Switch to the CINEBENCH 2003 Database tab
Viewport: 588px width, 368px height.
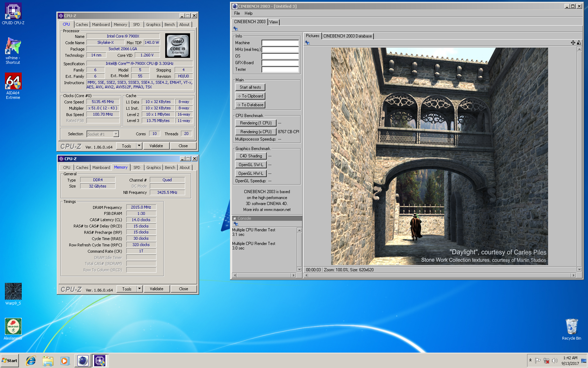(x=348, y=36)
